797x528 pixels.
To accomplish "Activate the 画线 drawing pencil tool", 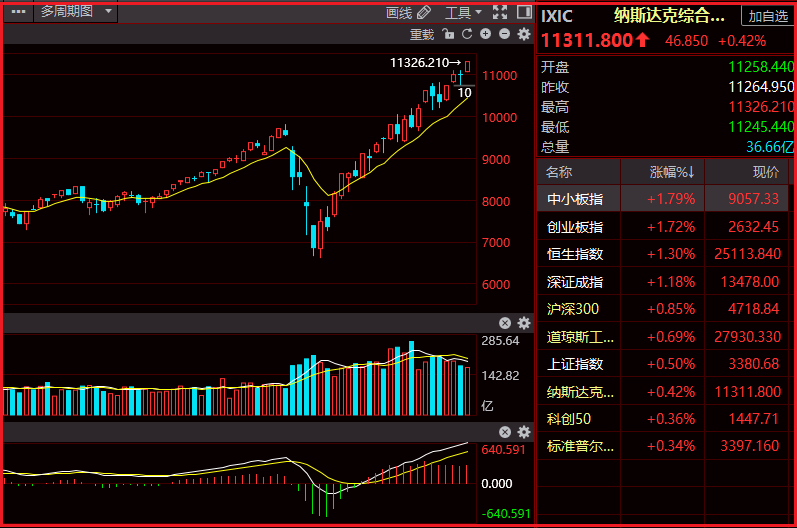I will (x=408, y=13).
